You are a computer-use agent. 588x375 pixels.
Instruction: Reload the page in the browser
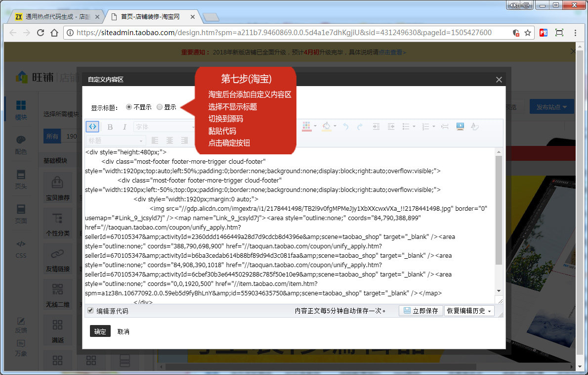point(41,33)
